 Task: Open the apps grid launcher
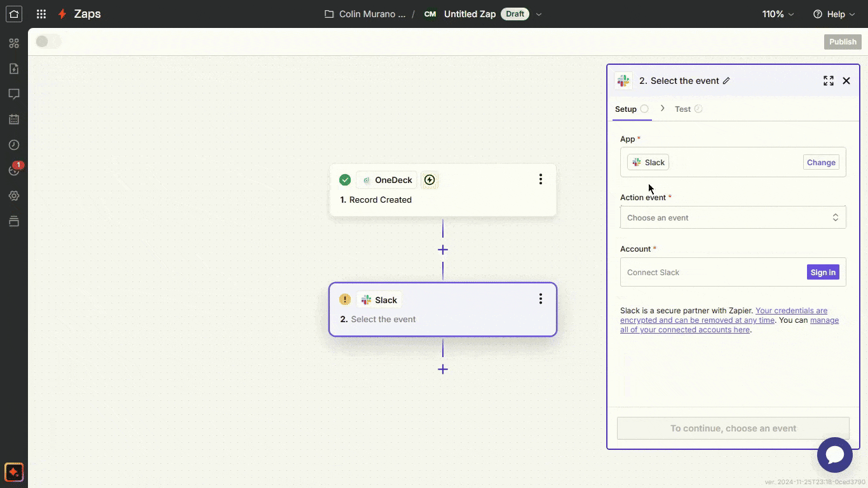41,14
